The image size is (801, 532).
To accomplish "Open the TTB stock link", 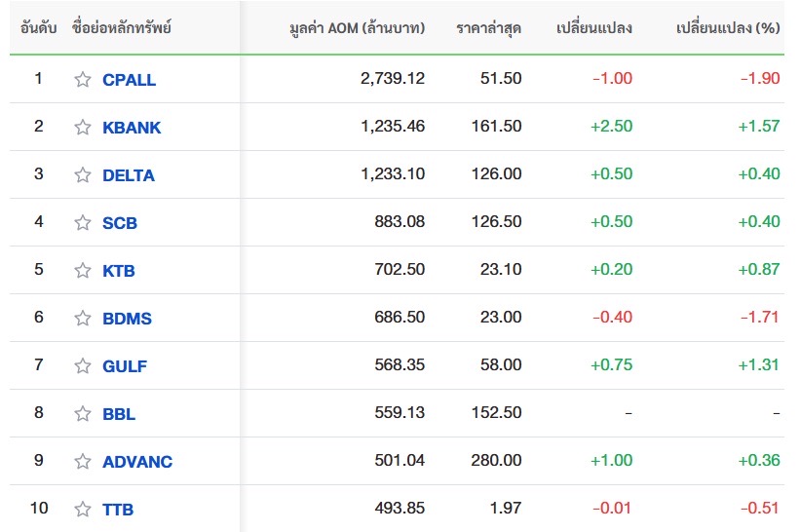I will tap(118, 509).
